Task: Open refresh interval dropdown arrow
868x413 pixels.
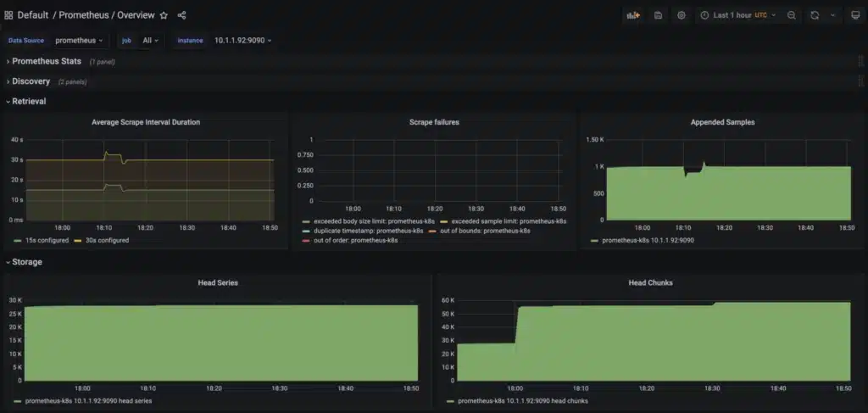Action: 832,15
